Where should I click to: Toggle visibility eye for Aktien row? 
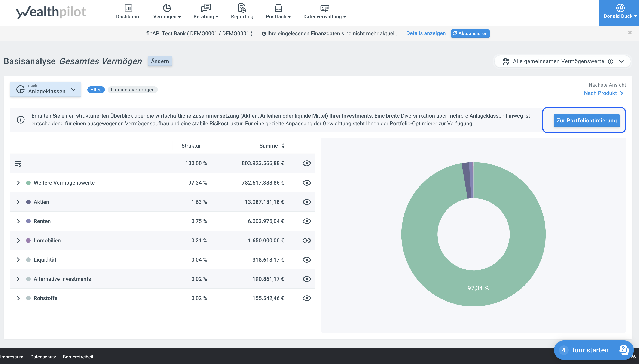tap(307, 202)
